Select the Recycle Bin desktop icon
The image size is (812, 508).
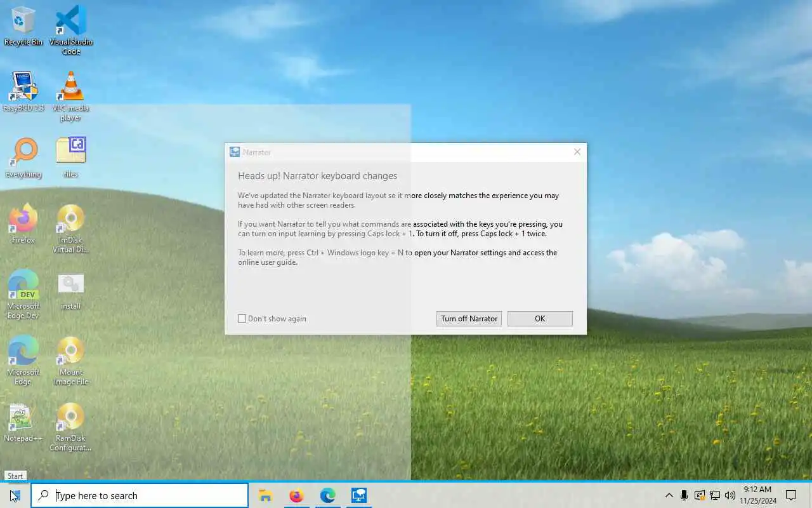[23, 26]
